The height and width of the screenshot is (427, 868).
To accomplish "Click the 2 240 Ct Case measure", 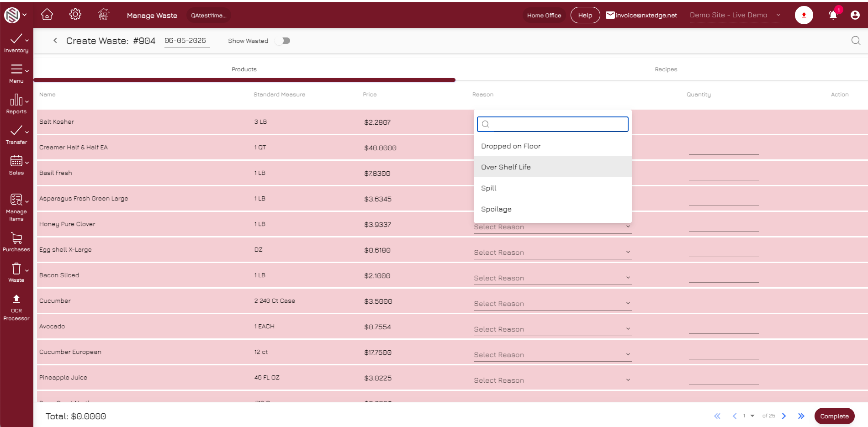I will pos(275,300).
